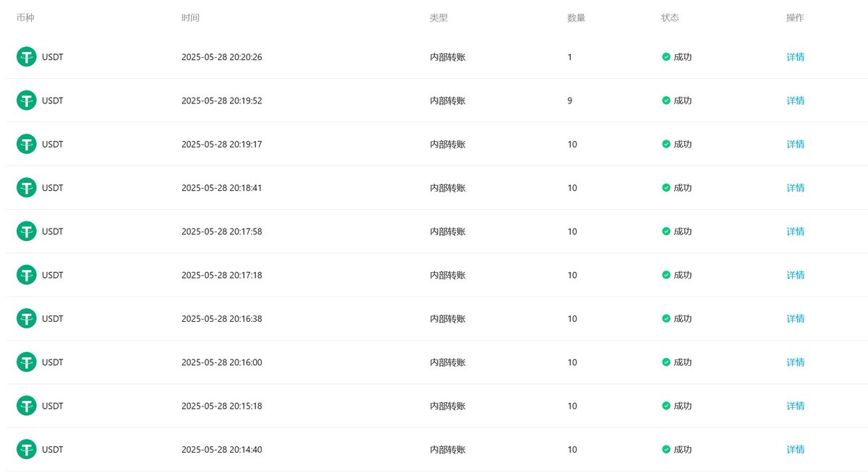Open 详情 for the 20:19:17 transfer
The width and height of the screenshot is (868, 473).
click(x=796, y=144)
